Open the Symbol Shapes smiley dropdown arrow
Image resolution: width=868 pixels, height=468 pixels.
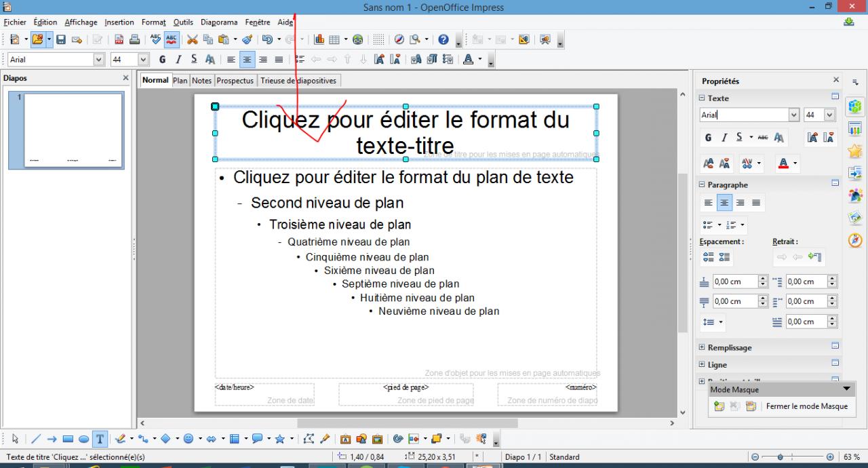tap(200, 439)
